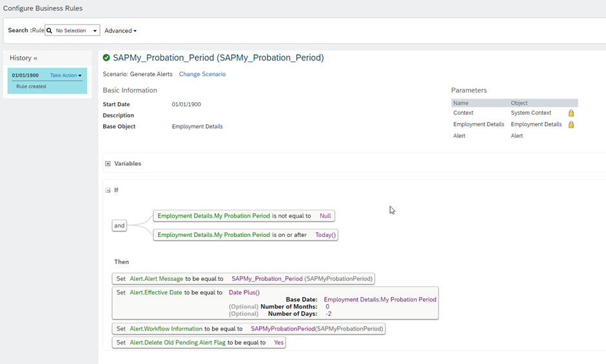The width and height of the screenshot is (606, 364).
Task: Click the Change Scenario link
Action: [x=202, y=74]
